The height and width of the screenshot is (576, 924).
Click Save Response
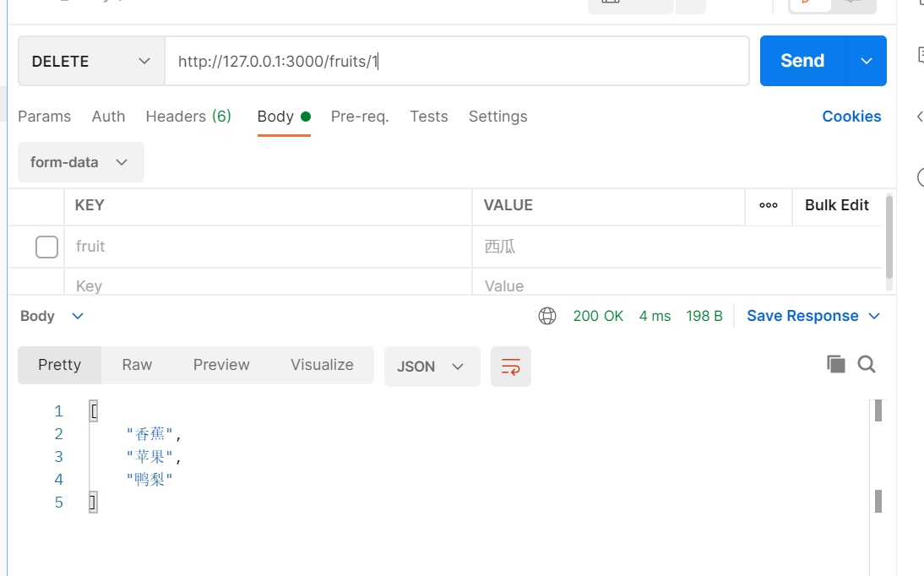(x=802, y=316)
